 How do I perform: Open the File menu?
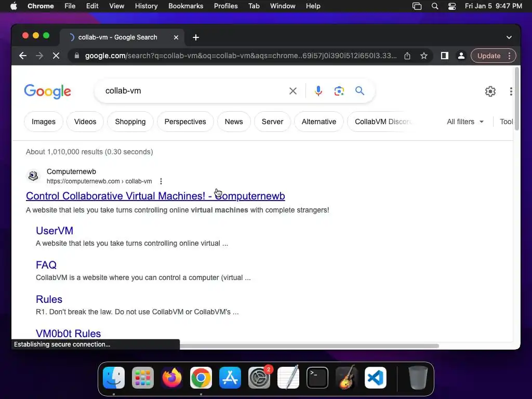[x=70, y=6]
